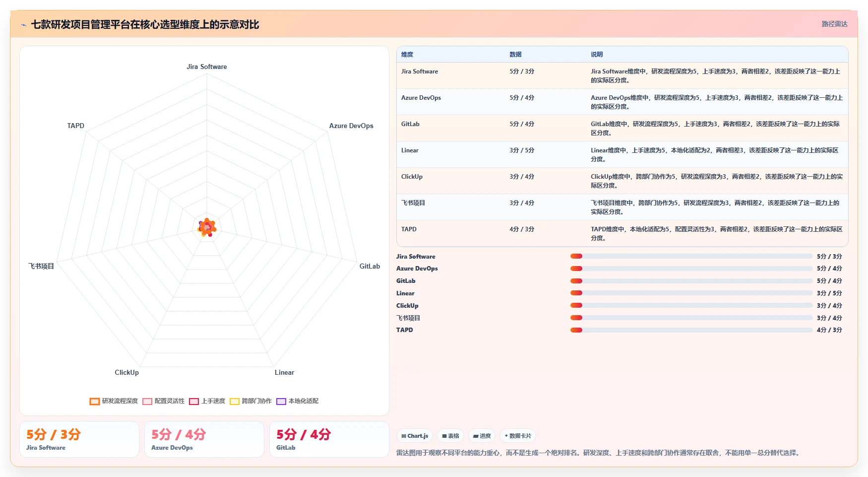Click the 数据 column header
Image resolution: width=868 pixels, height=477 pixels.
515,55
